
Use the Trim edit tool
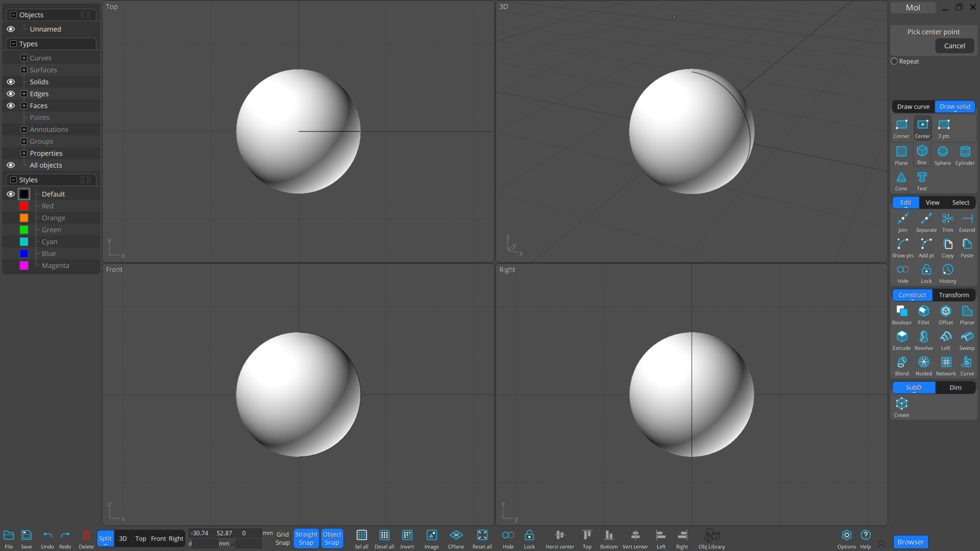pyautogui.click(x=947, y=222)
